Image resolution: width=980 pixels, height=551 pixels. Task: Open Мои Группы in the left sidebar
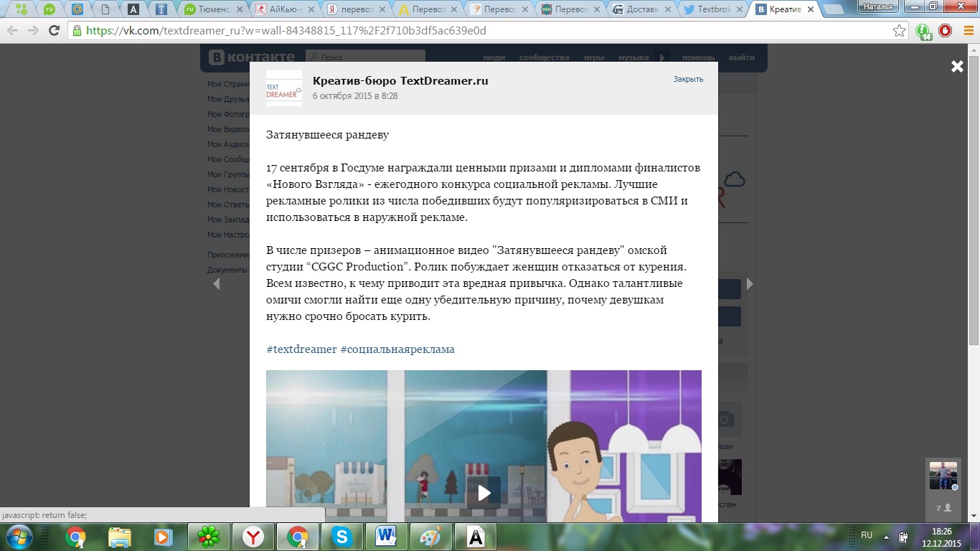point(228,174)
